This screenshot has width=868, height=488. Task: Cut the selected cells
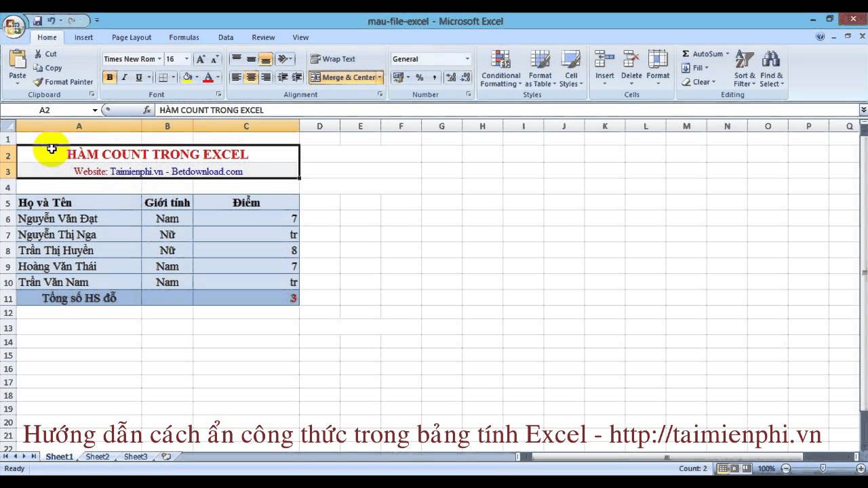pos(46,54)
